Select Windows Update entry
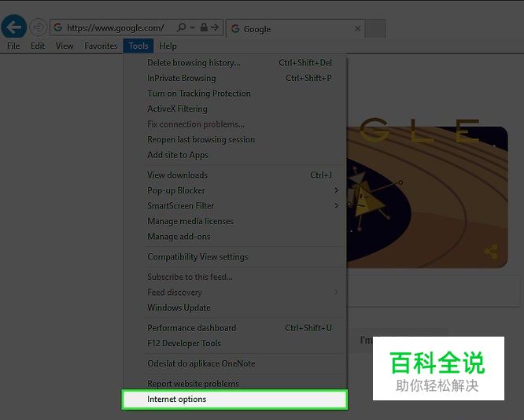The height and width of the screenshot is (420, 524). tap(235, 308)
